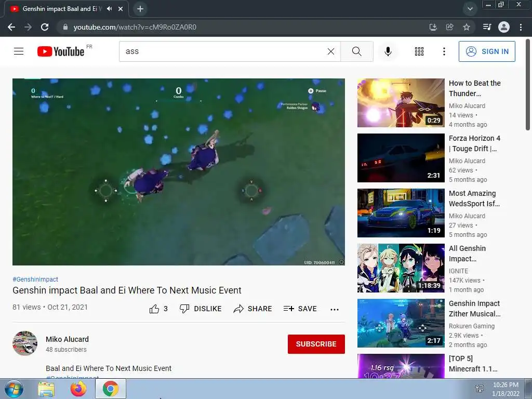Image resolution: width=532 pixels, height=399 pixels.
Task: Start voice search with the microphone
Action: pos(388,51)
